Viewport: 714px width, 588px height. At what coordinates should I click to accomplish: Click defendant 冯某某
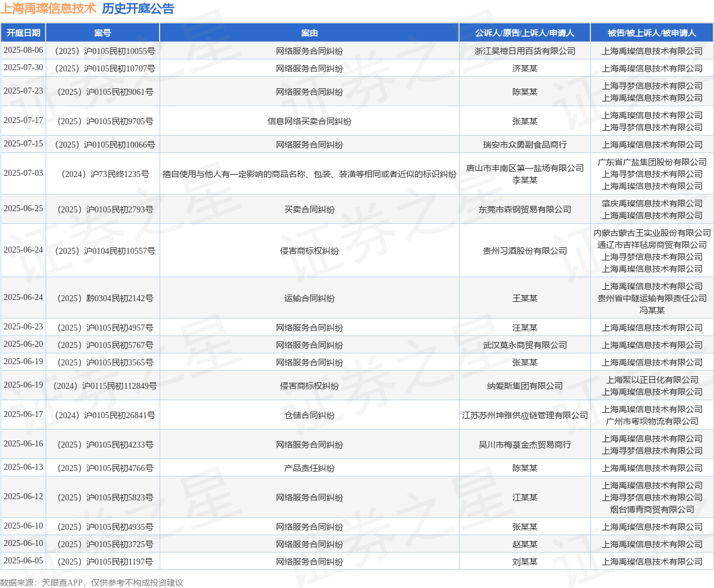coord(652,310)
